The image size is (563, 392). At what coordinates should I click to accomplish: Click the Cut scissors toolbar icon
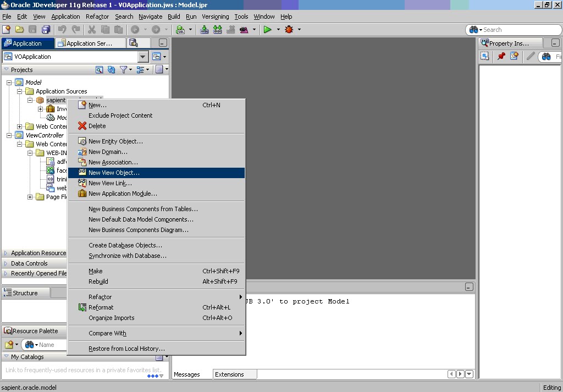[92, 30]
